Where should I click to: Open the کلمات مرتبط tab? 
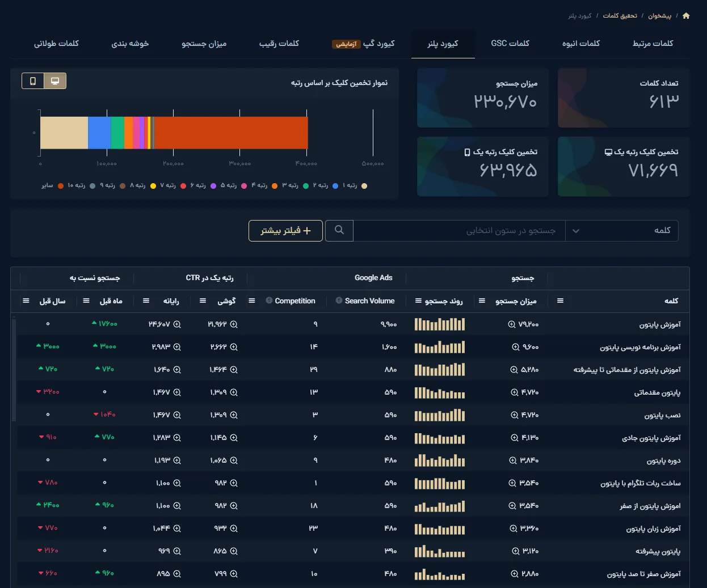653,44
